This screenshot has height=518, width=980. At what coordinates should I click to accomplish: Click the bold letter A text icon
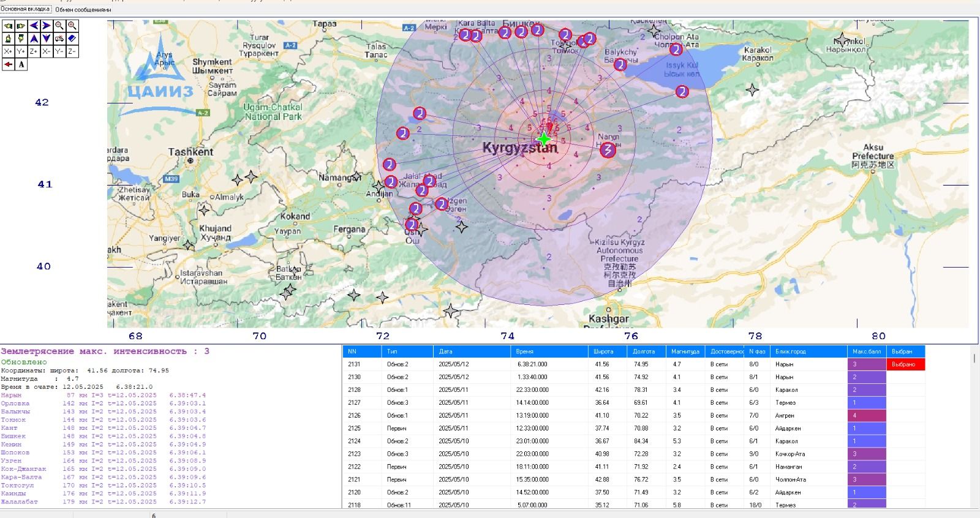pos(21,64)
